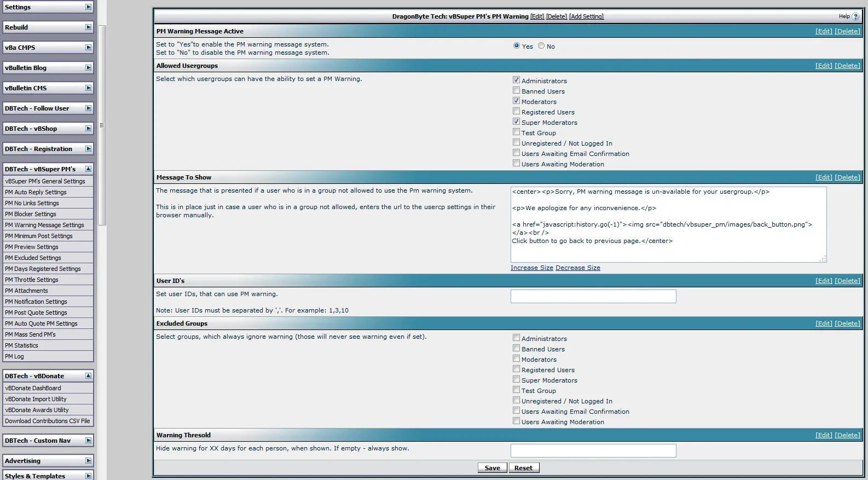The image size is (868, 480).
Task: Check Moderators in Excluded Groups
Action: 516,358
